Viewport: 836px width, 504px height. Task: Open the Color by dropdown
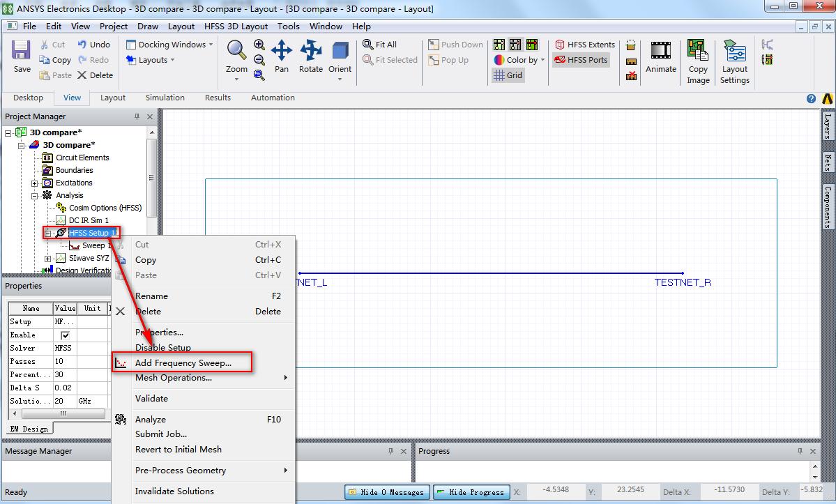click(519, 60)
